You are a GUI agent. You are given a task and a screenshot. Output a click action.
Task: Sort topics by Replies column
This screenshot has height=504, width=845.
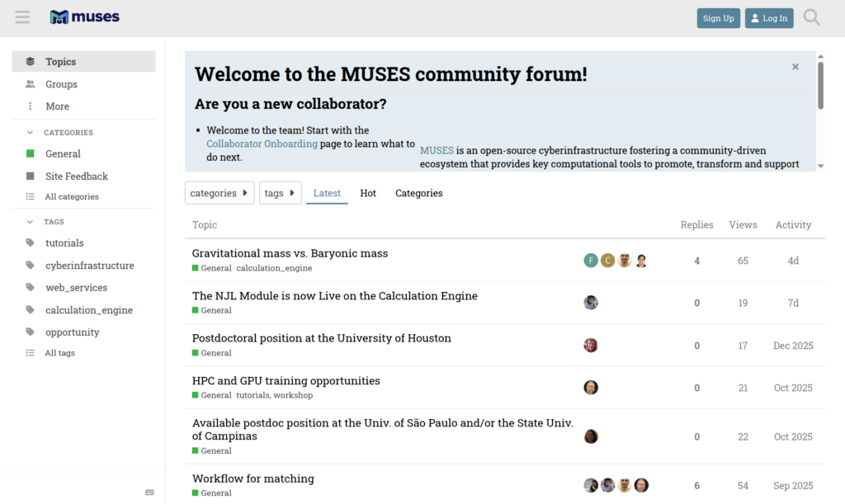click(696, 225)
